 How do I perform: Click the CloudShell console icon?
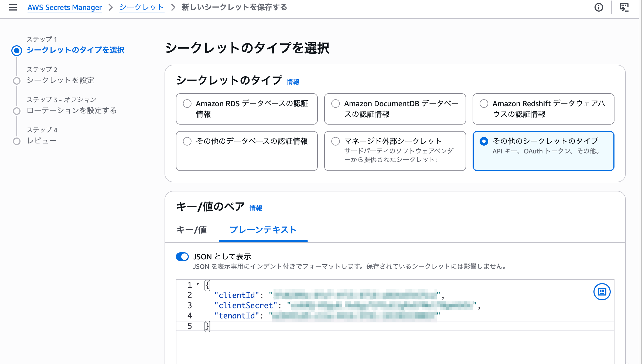point(624,7)
